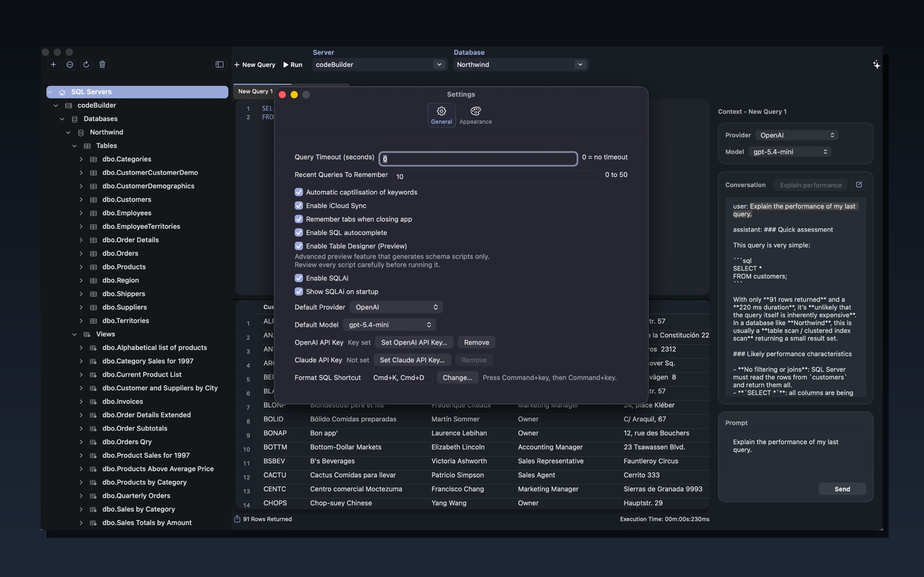Viewport: 924px width, 577px height.
Task: Expand the dbo.Customers table
Action: coord(81,199)
